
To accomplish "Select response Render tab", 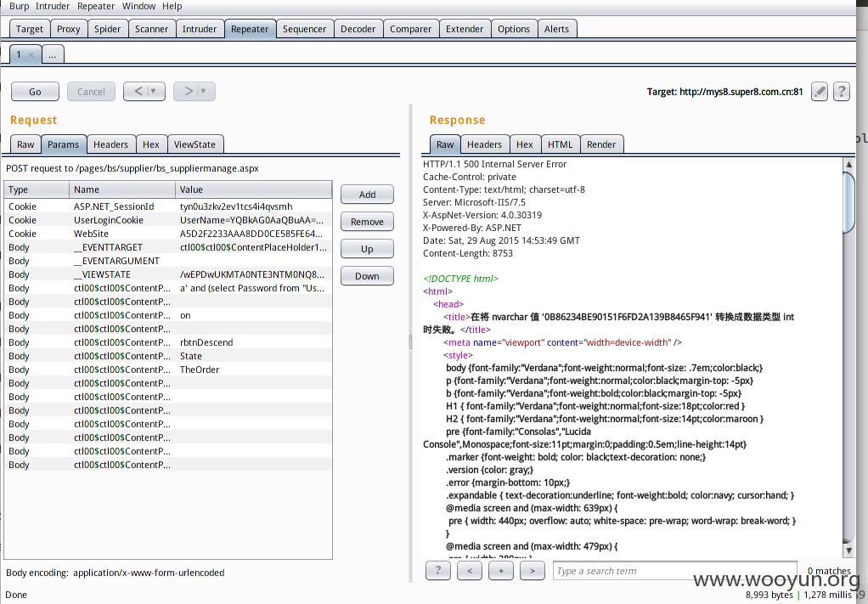I will (x=601, y=144).
